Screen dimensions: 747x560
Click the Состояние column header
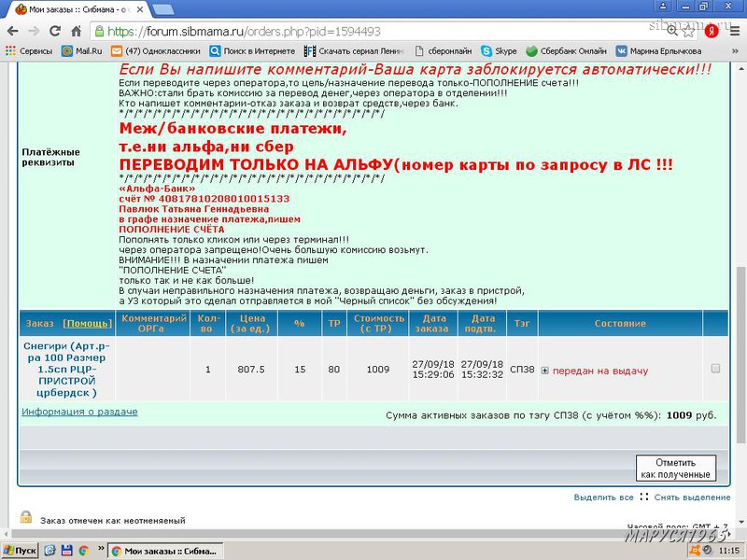click(x=620, y=323)
